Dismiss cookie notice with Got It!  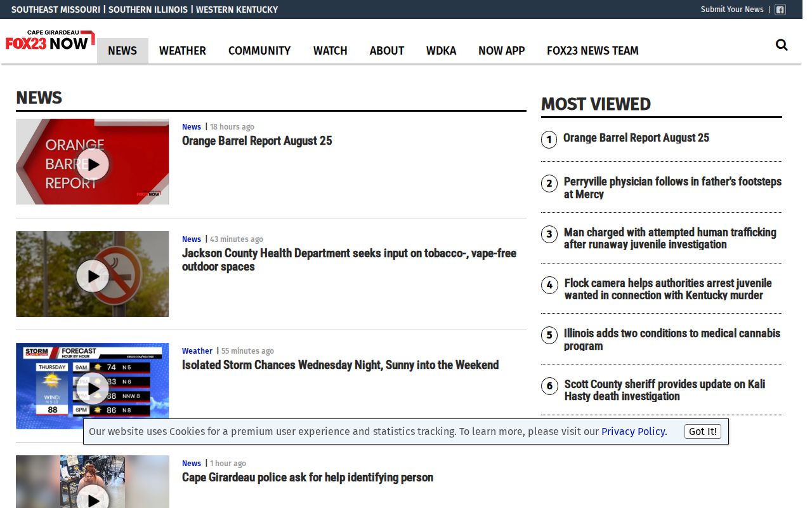pyautogui.click(x=703, y=431)
